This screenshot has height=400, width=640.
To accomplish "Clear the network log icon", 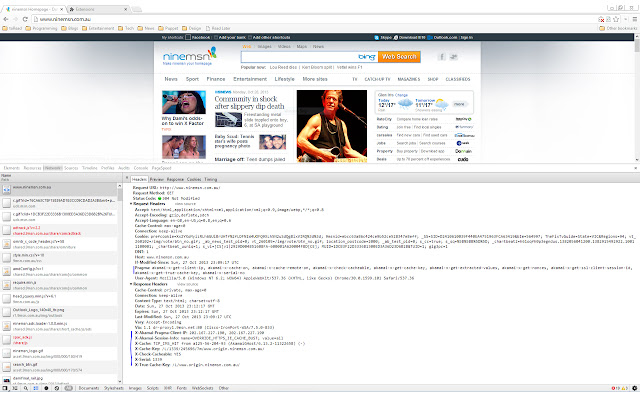I will click(57, 388).
